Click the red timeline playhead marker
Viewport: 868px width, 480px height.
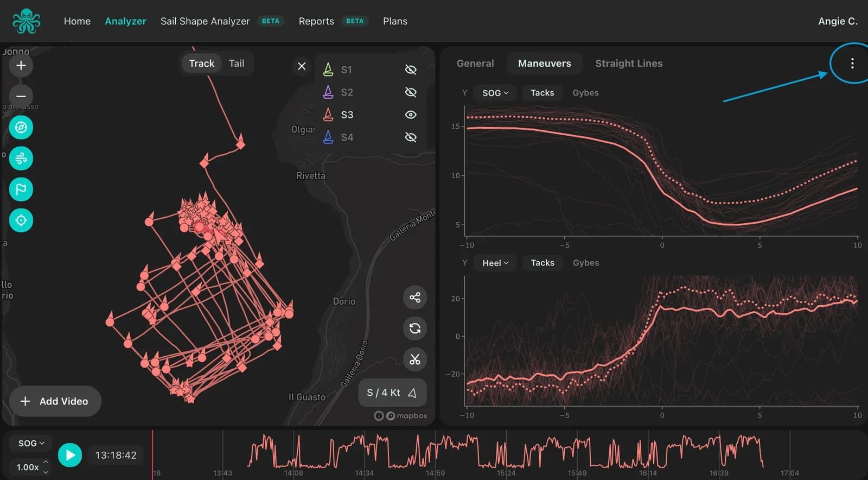pyautogui.click(x=152, y=455)
